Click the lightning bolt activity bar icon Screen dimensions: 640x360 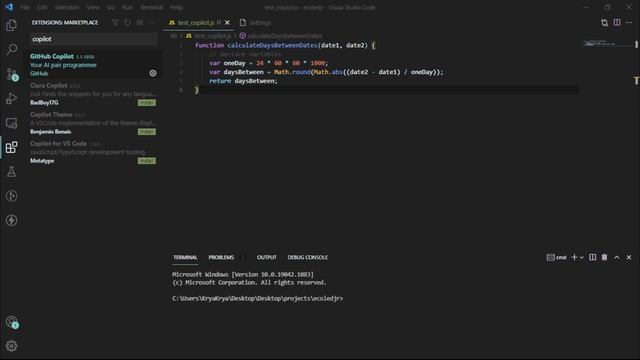(11, 220)
